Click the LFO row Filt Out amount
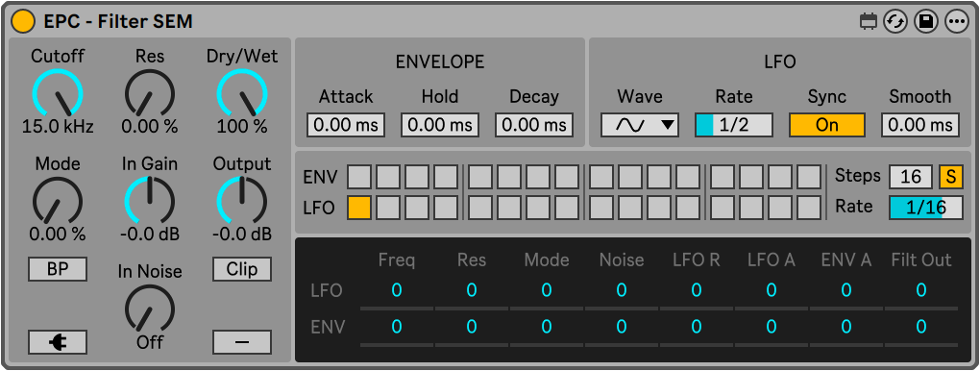The image size is (980, 371). point(921,290)
